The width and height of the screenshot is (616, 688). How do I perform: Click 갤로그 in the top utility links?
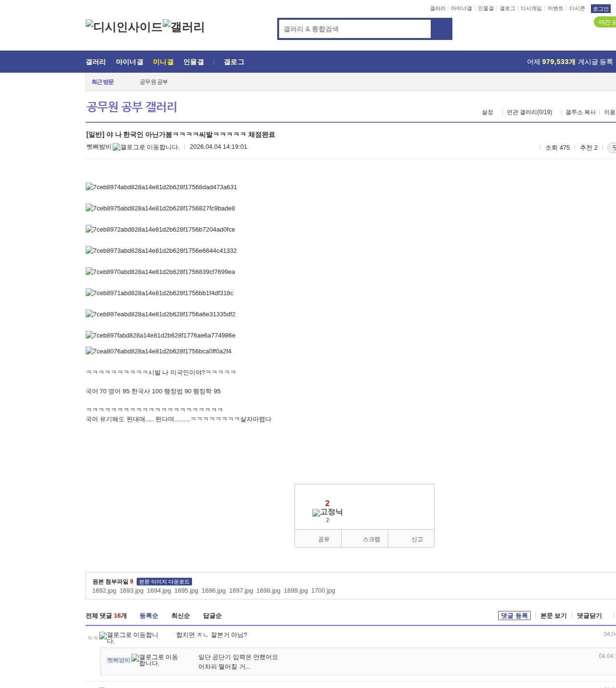click(507, 9)
